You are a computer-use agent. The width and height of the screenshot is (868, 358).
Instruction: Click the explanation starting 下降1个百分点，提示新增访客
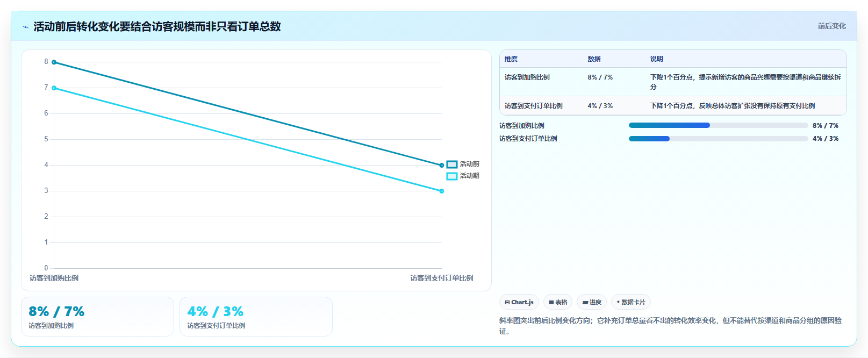745,82
